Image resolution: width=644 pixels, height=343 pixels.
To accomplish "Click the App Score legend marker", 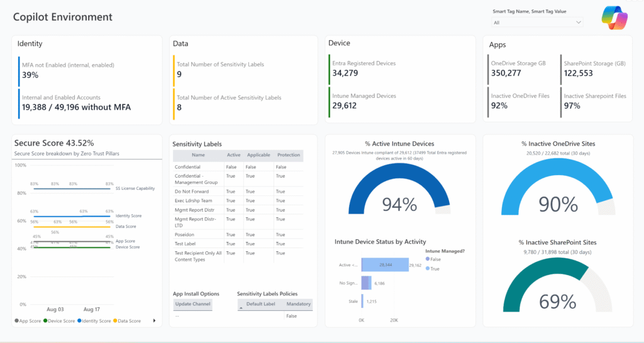I will coord(16,321).
